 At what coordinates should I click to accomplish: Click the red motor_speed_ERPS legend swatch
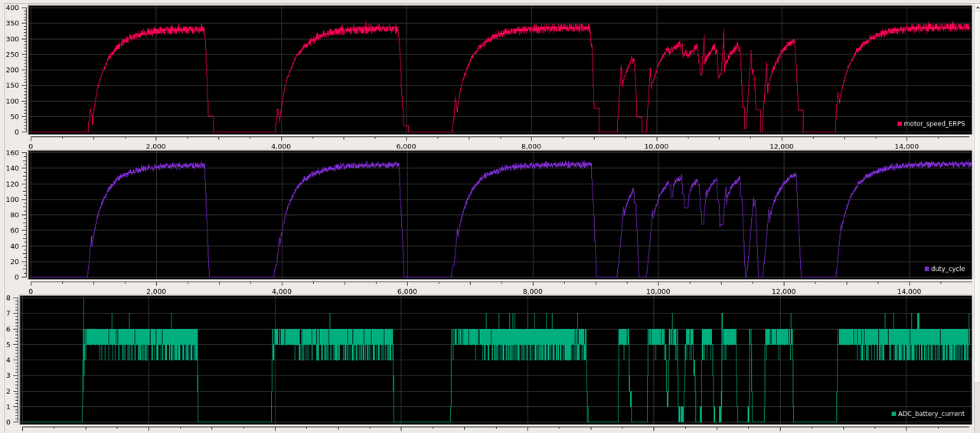[x=900, y=124]
